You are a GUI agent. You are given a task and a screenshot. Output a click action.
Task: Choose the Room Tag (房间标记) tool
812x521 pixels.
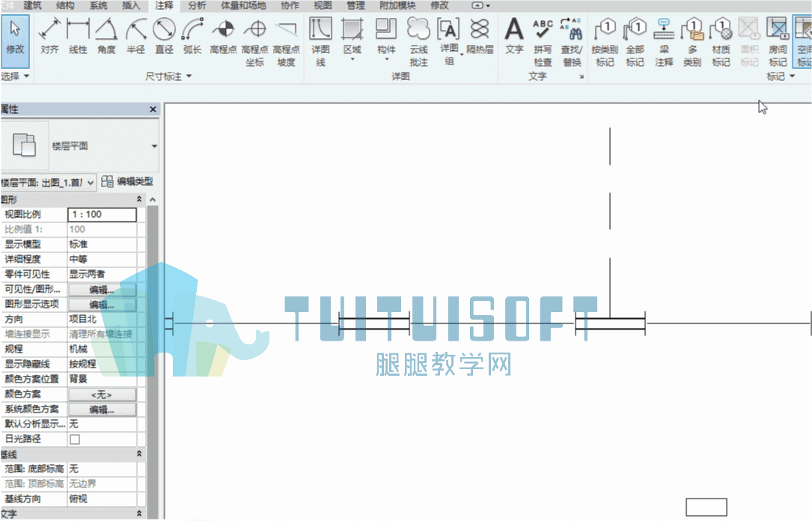778,43
